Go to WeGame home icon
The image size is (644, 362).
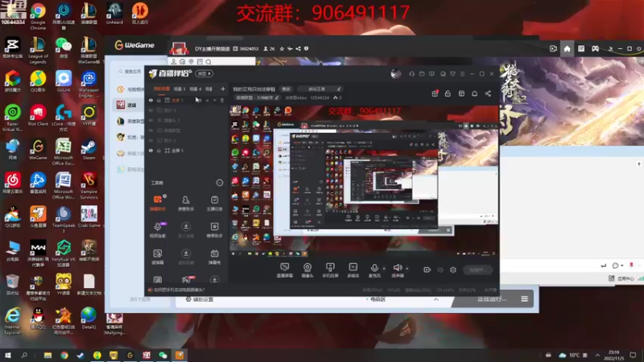pos(567,49)
